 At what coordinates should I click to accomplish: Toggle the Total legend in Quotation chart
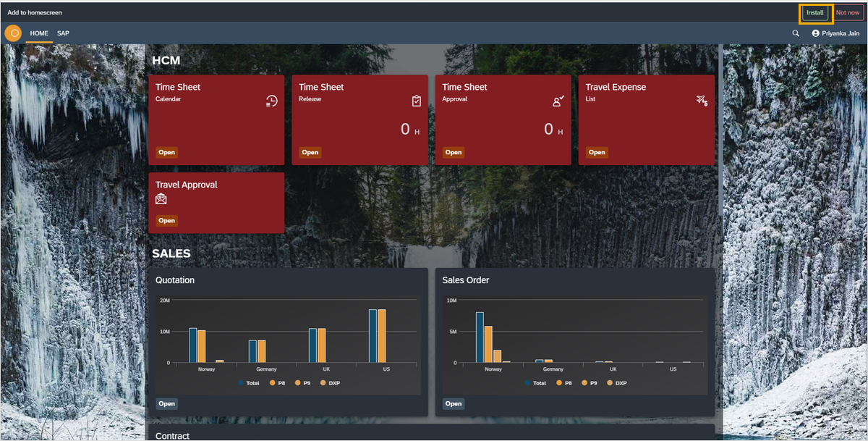coord(248,383)
